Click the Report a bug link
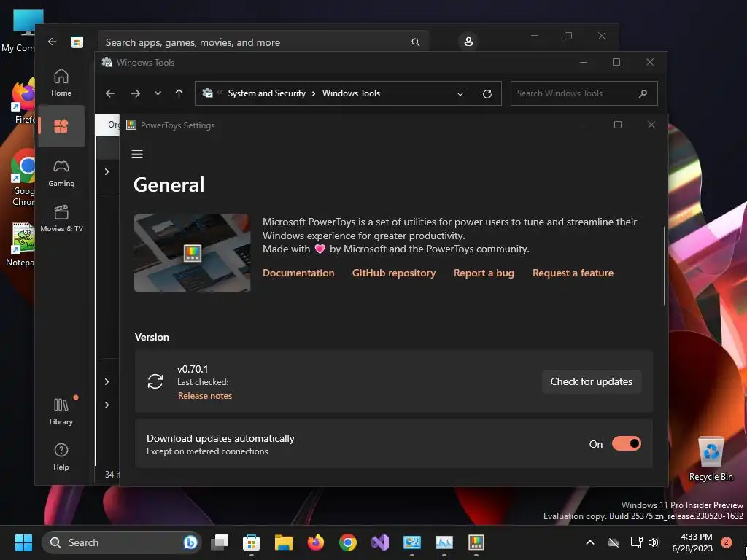 point(484,273)
